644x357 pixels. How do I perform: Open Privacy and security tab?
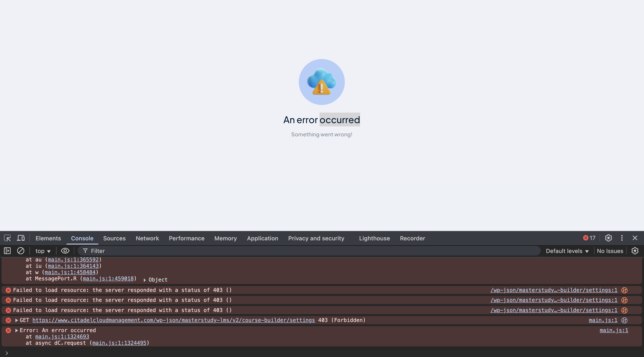(316, 238)
